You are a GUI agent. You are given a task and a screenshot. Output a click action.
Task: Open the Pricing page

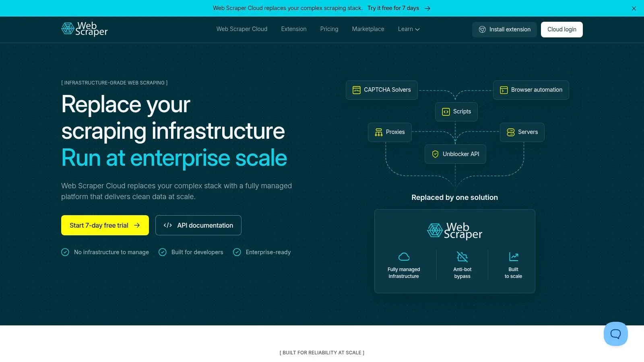click(329, 29)
